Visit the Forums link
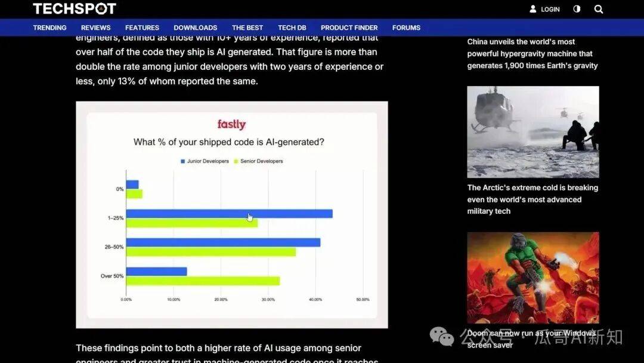The height and width of the screenshot is (363, 644). pyautogui.click(x=406, y=27)
